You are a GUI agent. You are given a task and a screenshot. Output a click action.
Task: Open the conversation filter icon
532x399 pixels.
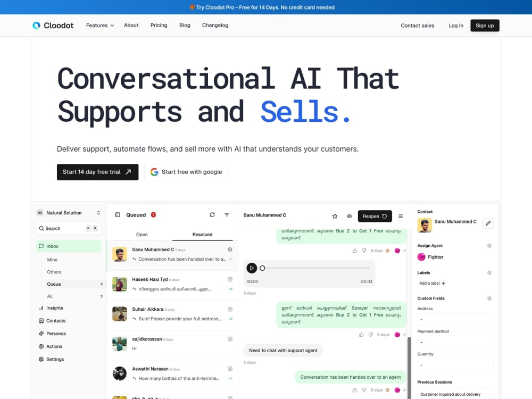pos(227,215)
